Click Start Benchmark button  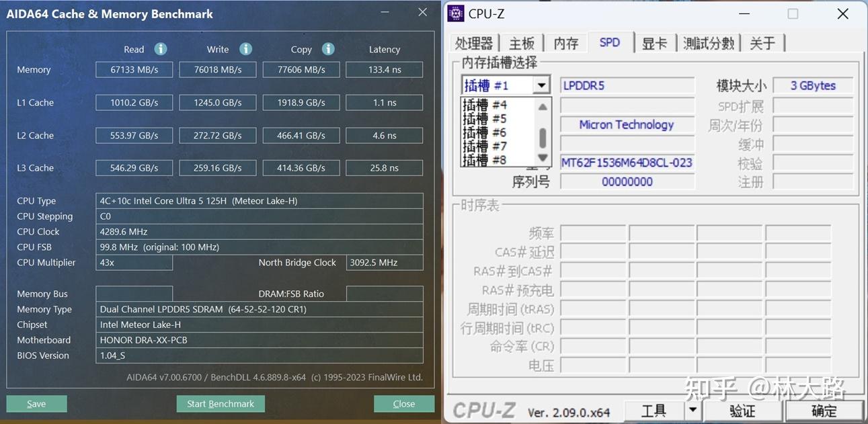(221, 404)
